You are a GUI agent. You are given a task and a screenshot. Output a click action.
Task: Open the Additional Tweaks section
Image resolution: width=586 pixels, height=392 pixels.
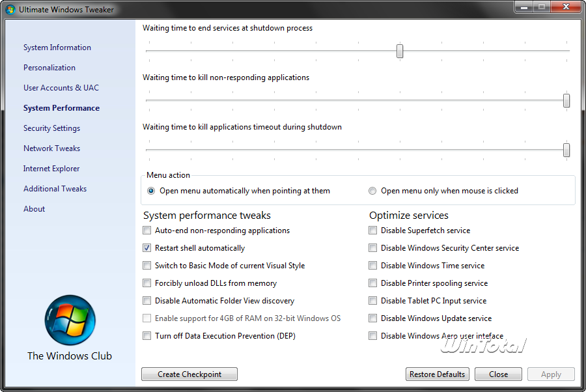tap(55, 189)
